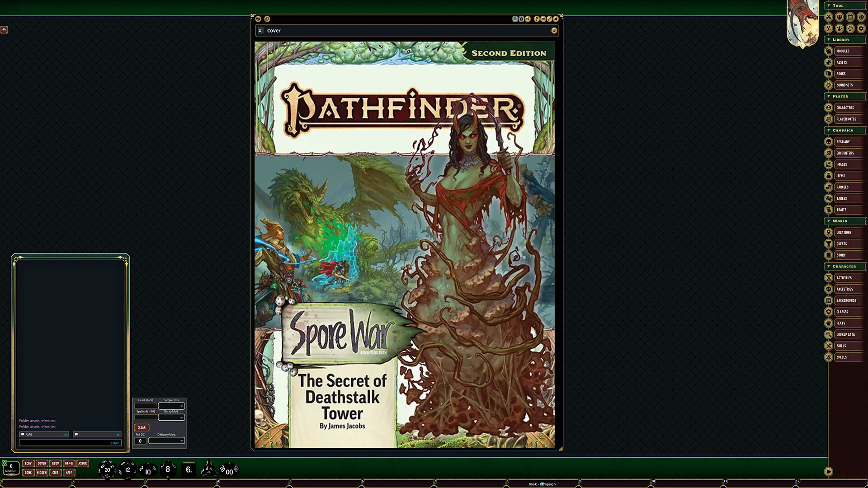Open the Simple DCs dropdown
Image resolution: width=868 pixels, height=488 pixels.
(x=172, y=406)
